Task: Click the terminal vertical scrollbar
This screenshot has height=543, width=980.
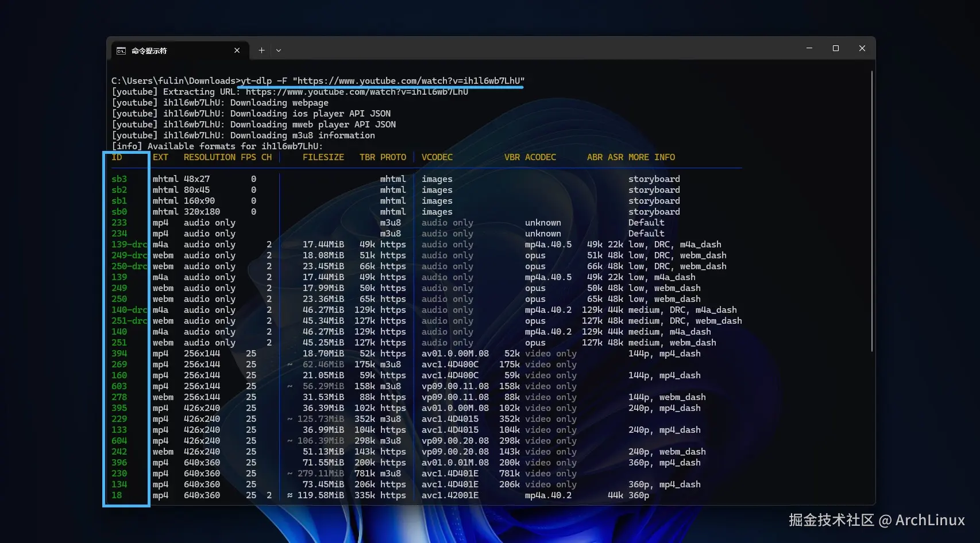Action: [x=872, y=211]
